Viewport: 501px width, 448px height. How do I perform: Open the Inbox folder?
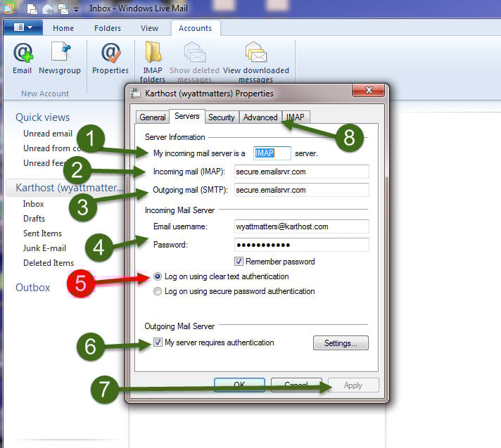point(33,204)
